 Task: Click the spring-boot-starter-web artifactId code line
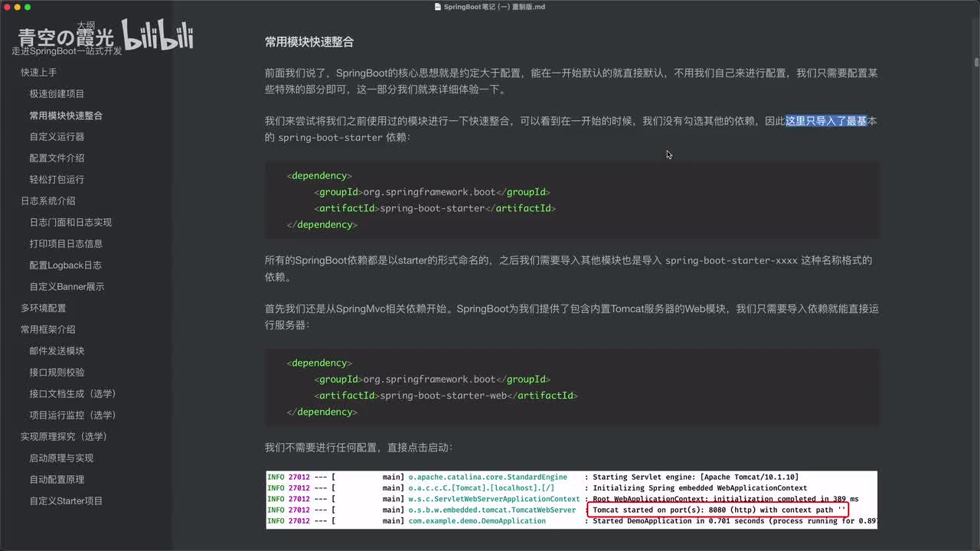(446, 396)
